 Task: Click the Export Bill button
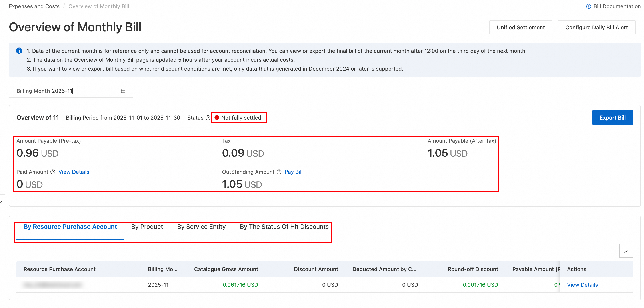(x=612, y=118)
